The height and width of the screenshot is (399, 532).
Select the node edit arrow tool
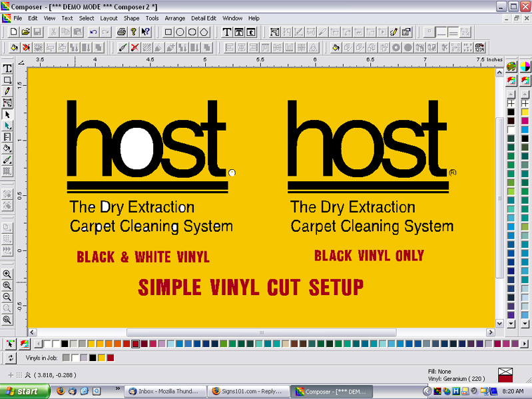coord(7,126)
